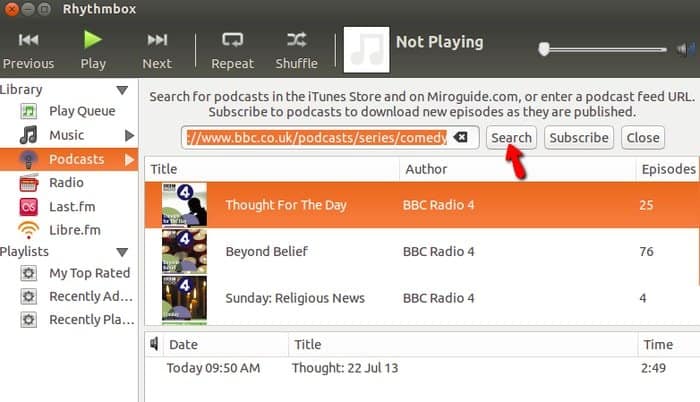Click Beyond Belief cover thumbnail
Screen dimensions: 700x402
pyautogui.click(x=184, y=251)
